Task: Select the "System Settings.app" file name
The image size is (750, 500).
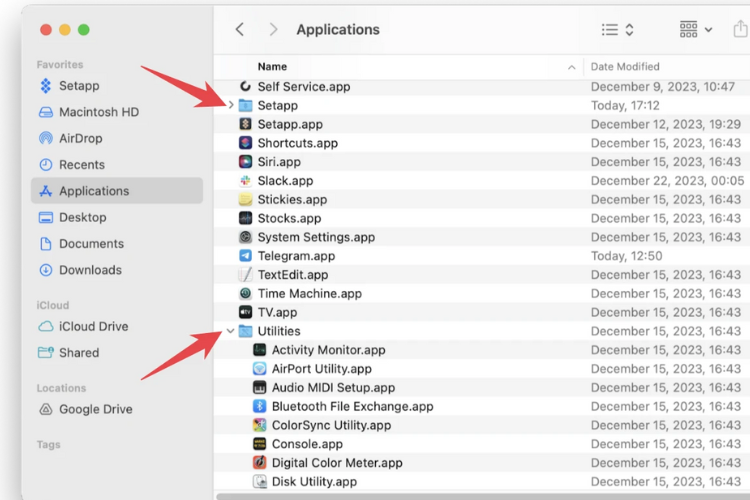Action: 316,237
